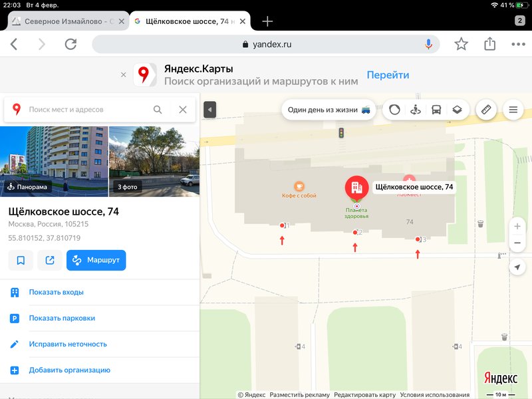Screen dimensions: 532x399
Task: Collapse the sidebar with the left arrow
Action: (209, 109)
